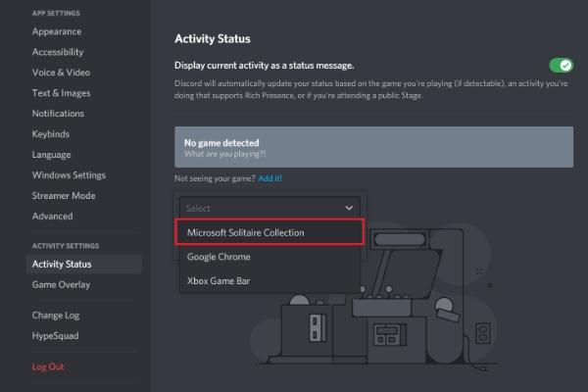Open Appearance settings
The width and height of the screenshot is (588, 392).
58,31
